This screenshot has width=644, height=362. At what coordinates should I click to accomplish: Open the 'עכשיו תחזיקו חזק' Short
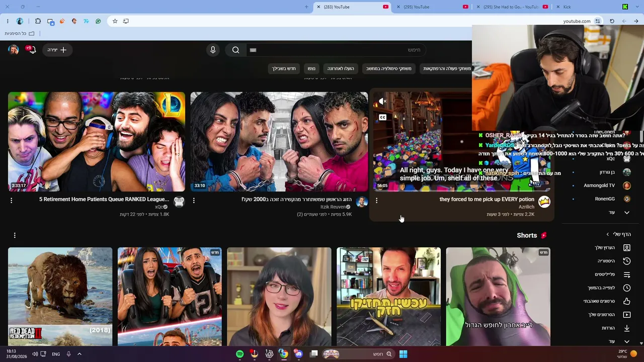pyautogui.click(x=388, y=297)
